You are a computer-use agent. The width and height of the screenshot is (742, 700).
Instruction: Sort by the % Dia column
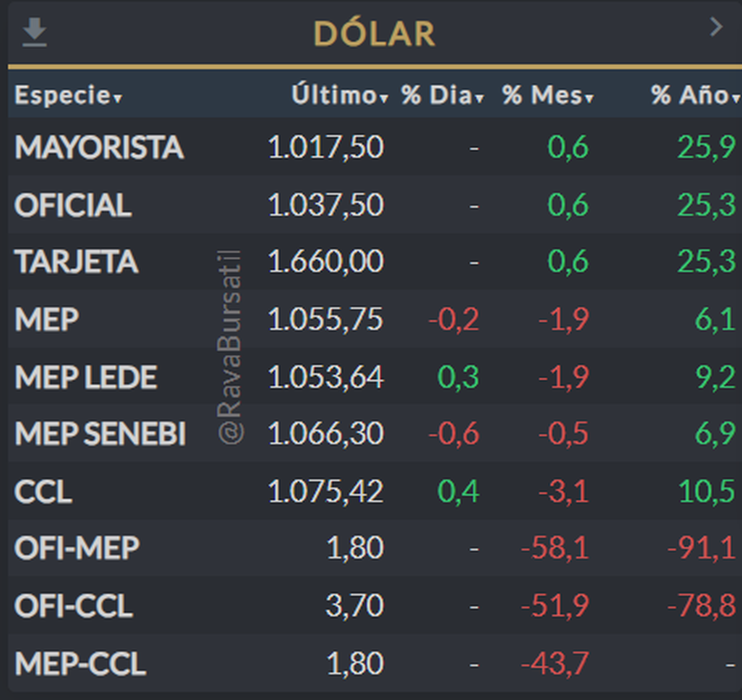click(442, 96)
